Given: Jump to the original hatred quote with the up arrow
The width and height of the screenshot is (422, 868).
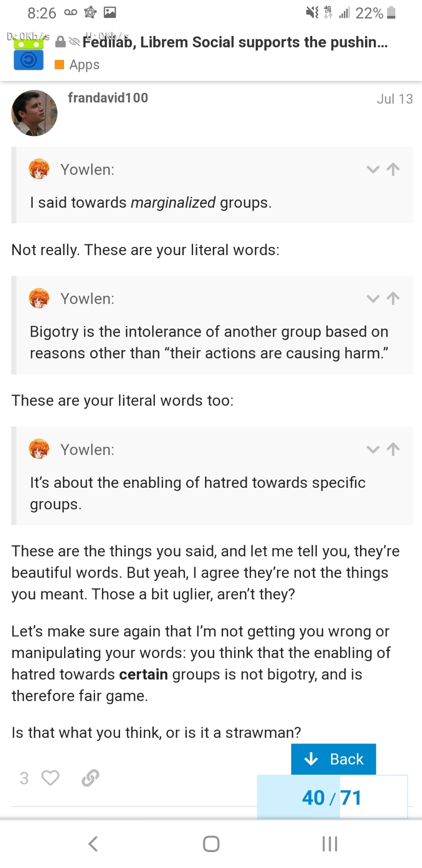Looking at the screenshot, I should (x=393, y=449).
